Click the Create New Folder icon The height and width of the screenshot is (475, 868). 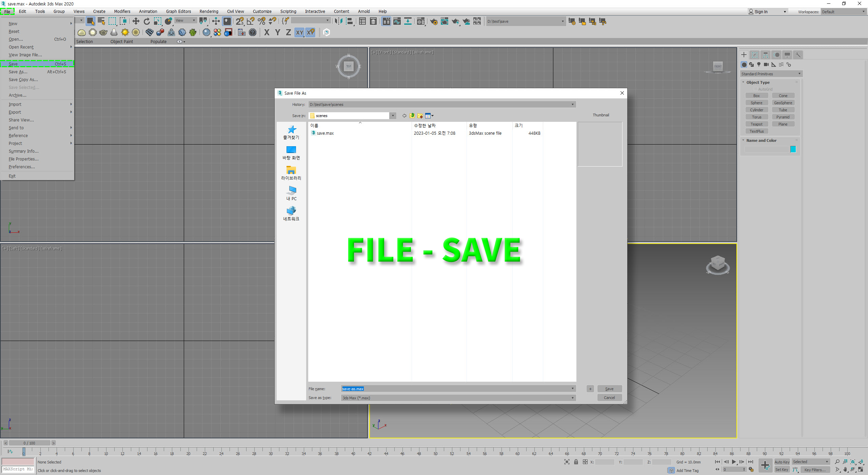click(x=420, y=116)
